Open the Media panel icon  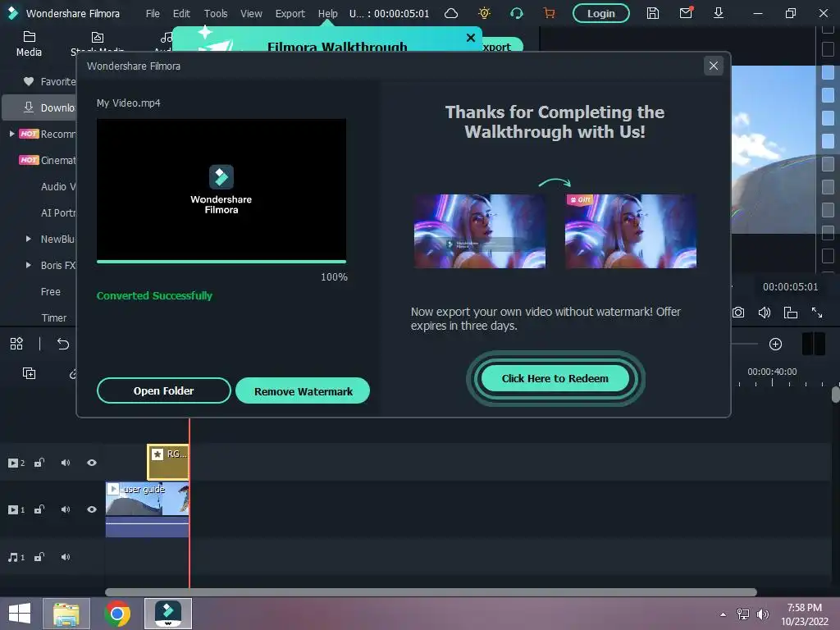[x=29, y=44]
